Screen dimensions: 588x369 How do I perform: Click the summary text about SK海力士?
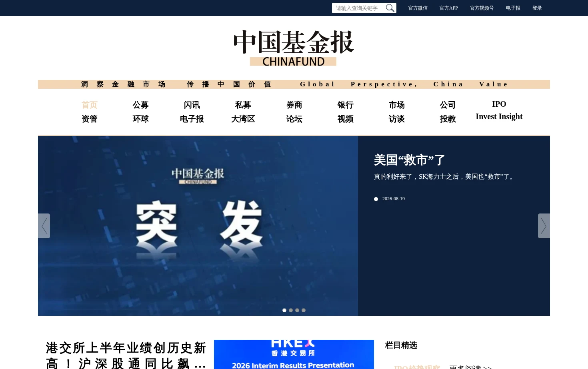coord(444,177)
